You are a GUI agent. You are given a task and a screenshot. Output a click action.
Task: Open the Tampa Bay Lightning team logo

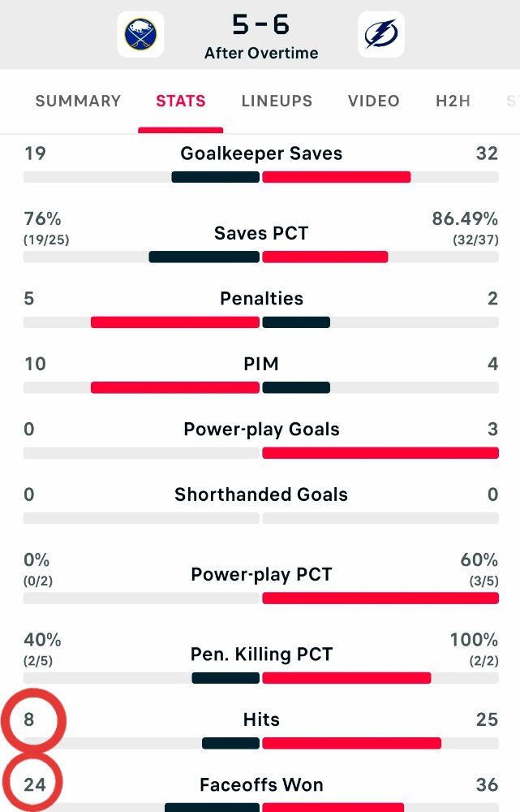point(381,34)
